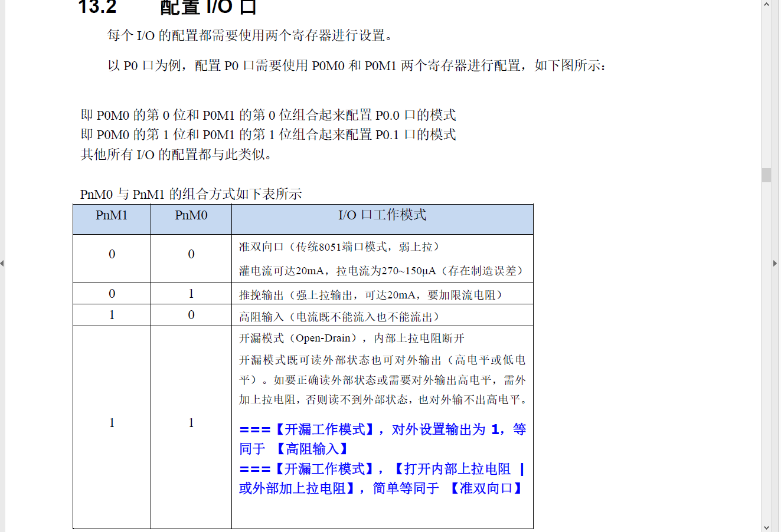Click the blue note ending '等同于【高阻输入】'
This screenshot has height=532, width=781.
tap(383, 439)
